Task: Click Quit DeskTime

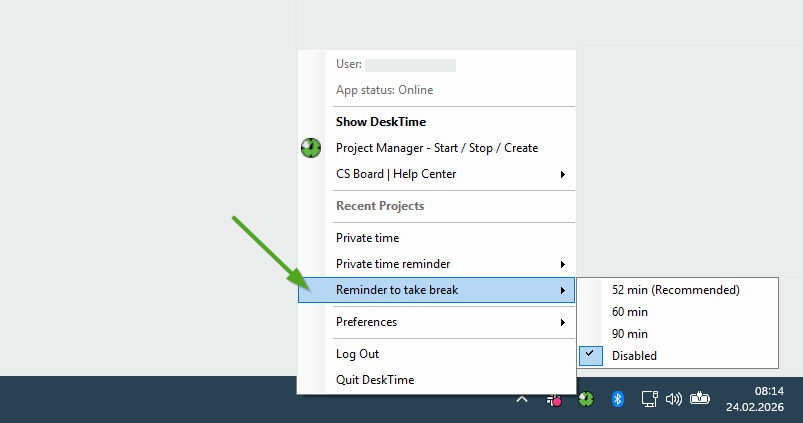Action: pyautogui.click(x=375, y=380)
